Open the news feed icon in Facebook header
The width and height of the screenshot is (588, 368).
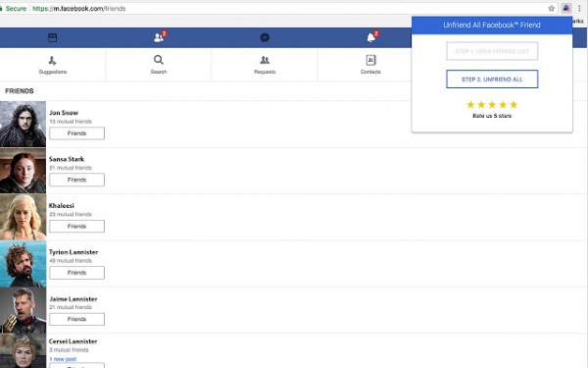pyautogui.click(x=53, y=37)
